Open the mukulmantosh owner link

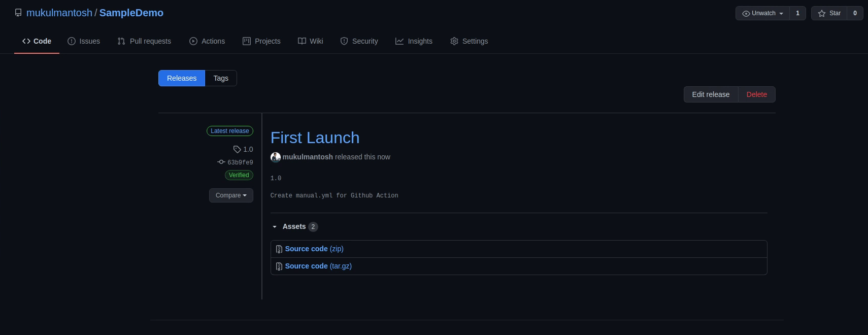click(59, 13)
